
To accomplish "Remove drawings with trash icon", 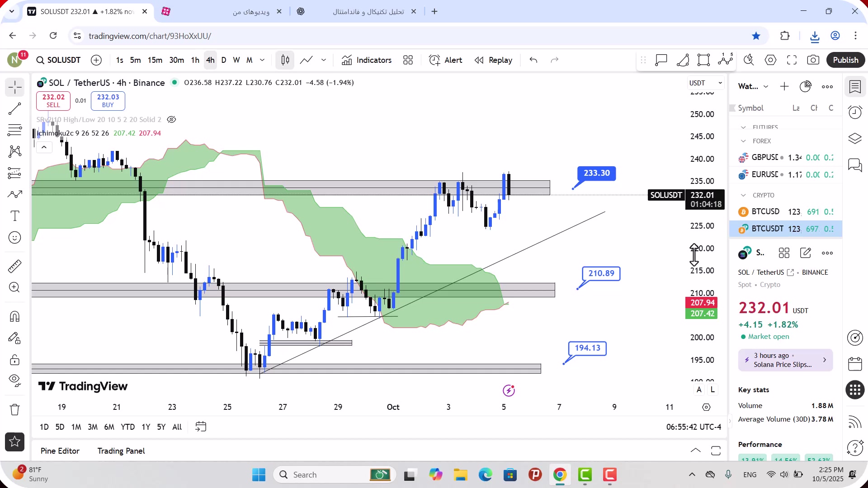I will pos(14,410).
